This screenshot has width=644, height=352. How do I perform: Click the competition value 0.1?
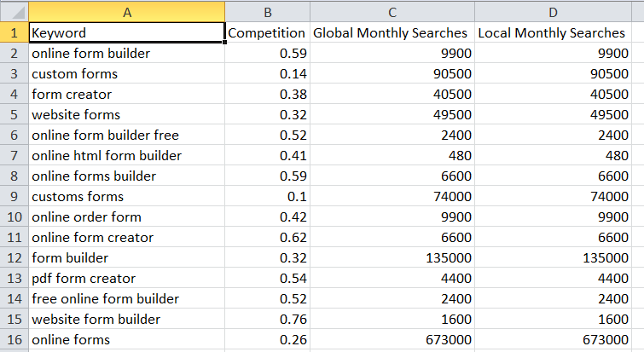coord(268,197)
